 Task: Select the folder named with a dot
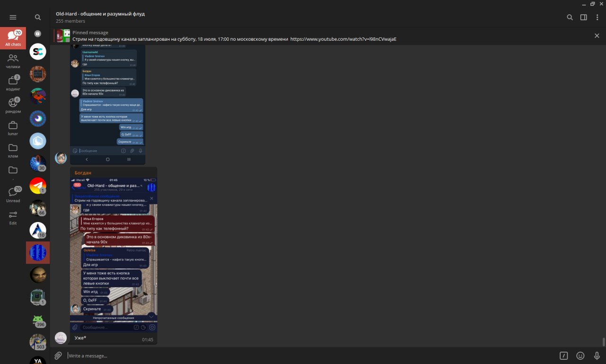13,172
